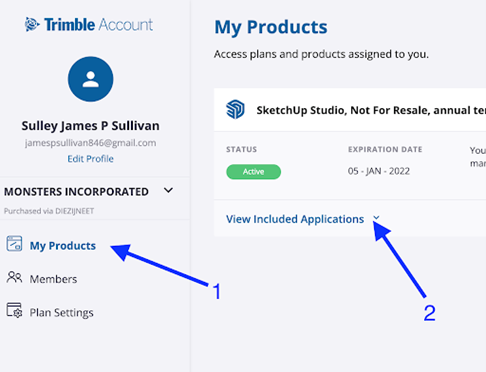
Task: Expand chevron beside View Included Applications
Action: tap(376, 218)
